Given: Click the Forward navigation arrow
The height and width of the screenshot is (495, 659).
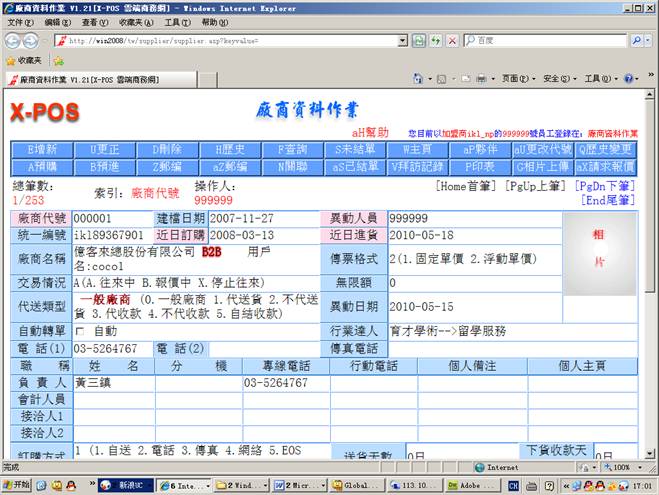Looking at the screenshot, I should 36,41.
